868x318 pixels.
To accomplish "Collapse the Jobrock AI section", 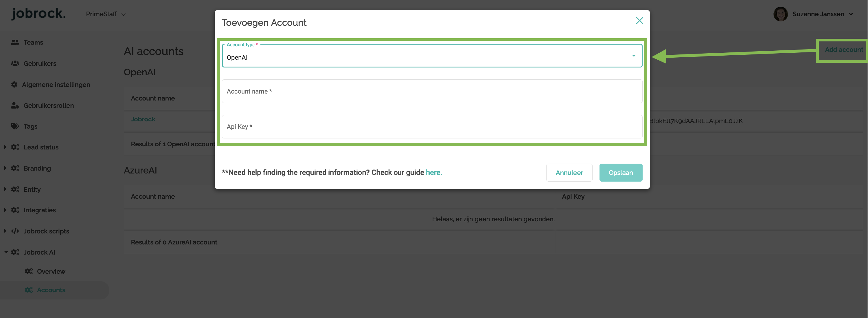I will 6,252.
